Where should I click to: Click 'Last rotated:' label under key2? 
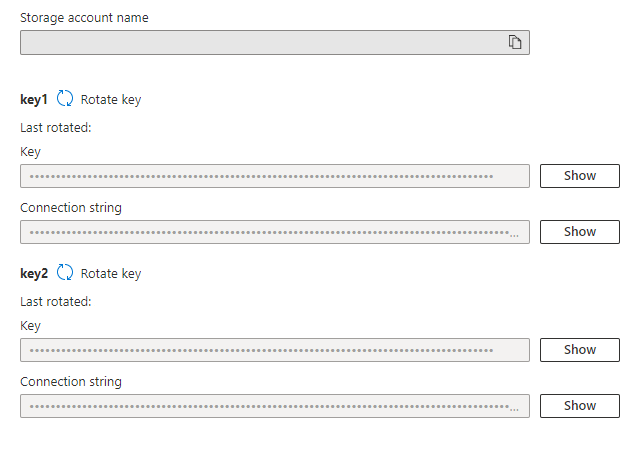click(x=56, y=301)
